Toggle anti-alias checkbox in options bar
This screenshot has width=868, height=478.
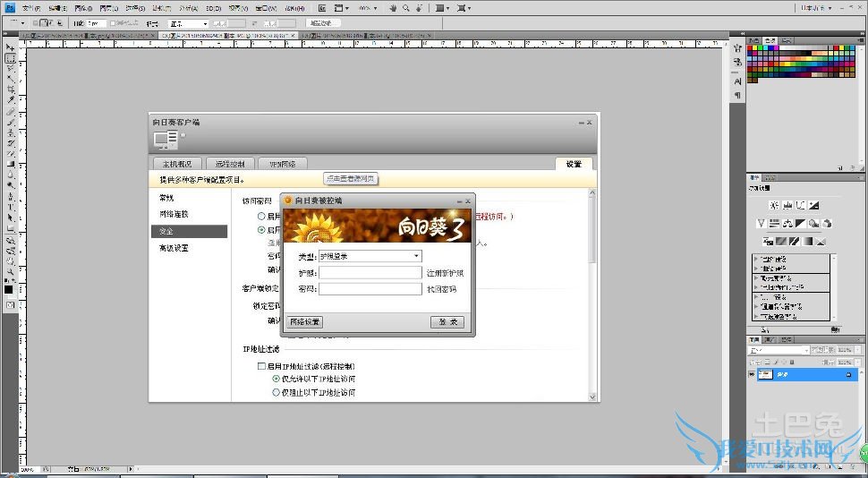tap(113, 23)
